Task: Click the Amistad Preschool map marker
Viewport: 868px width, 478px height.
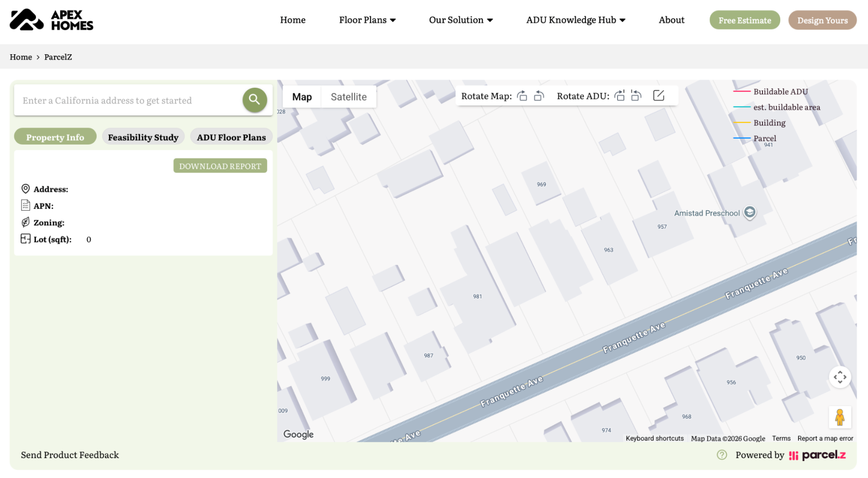Action: click(x=750, y=212)
